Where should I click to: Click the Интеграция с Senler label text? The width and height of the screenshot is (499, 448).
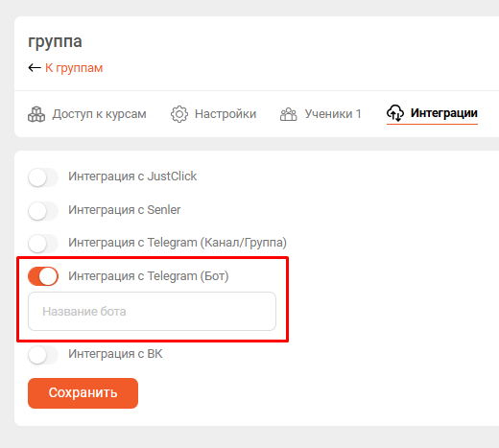click(125, 210)
